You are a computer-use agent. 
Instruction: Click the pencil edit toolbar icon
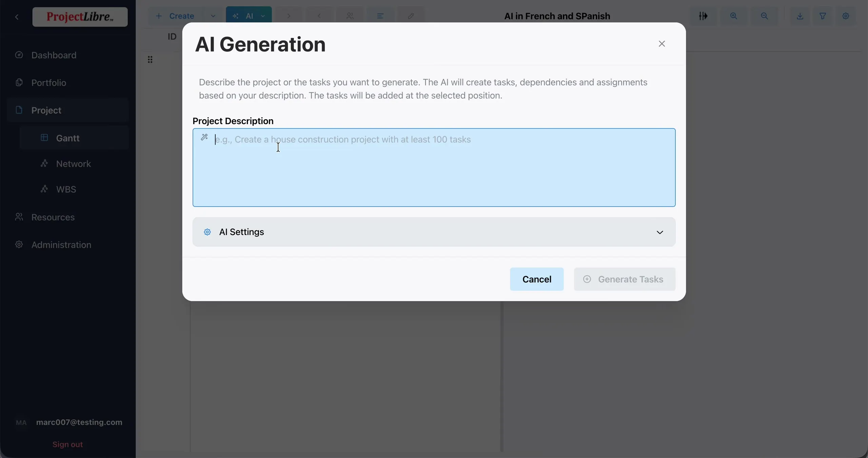click(411, 16)
